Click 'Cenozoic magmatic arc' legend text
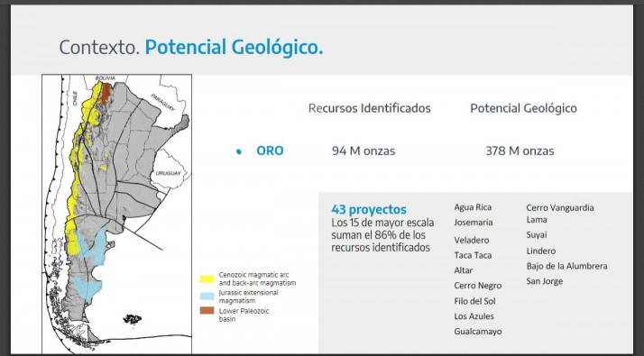The image size is (644, 356). pyautogui.click(x=257, y=278)
